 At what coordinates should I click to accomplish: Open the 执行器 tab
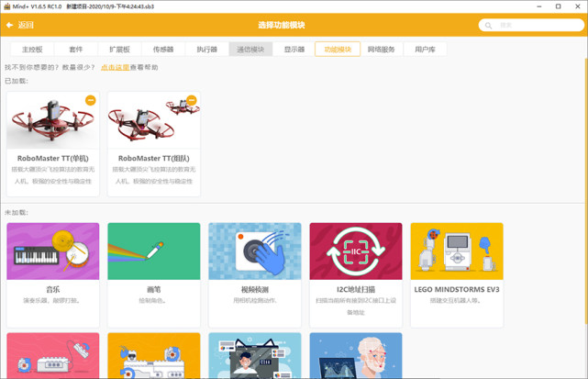pyautogui.click(x=207, y=50)
